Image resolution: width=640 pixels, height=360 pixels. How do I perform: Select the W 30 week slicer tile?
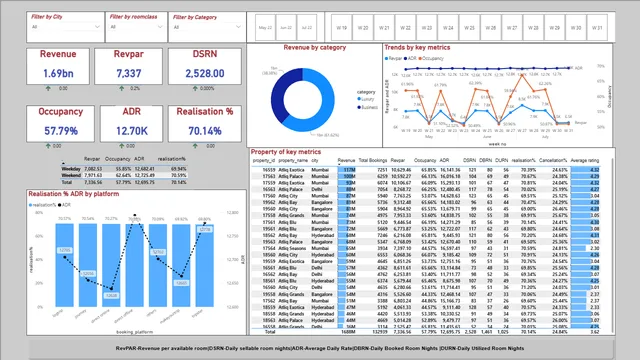[576, 28]
